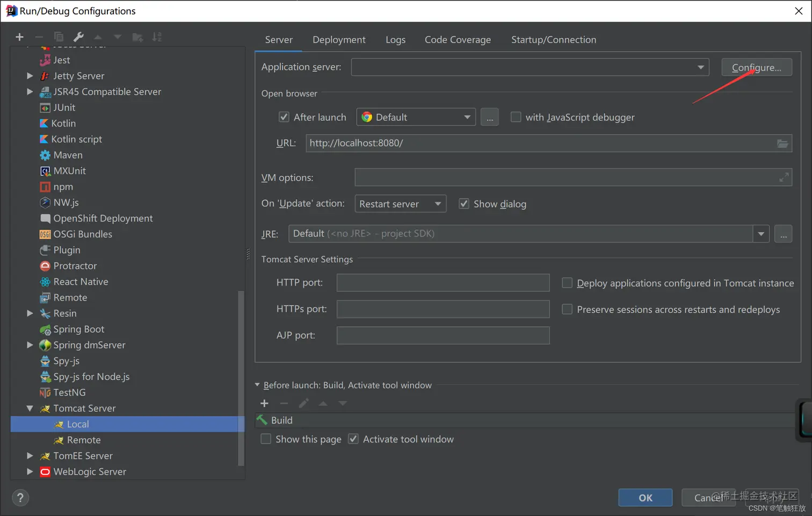Toggle Activate tool window checkbox

click(x=353, y=439)
